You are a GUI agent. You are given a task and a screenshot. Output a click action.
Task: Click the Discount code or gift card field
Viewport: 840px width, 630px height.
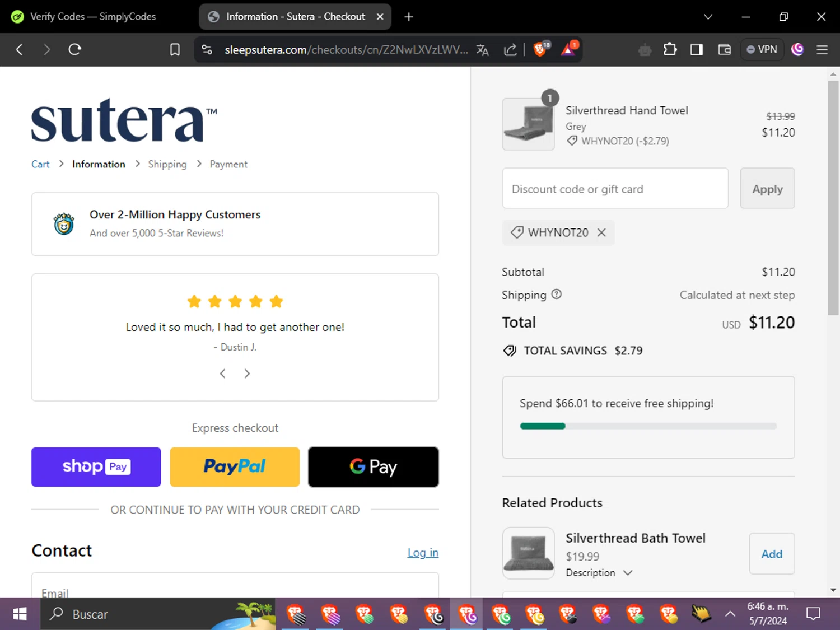(615, 189)
